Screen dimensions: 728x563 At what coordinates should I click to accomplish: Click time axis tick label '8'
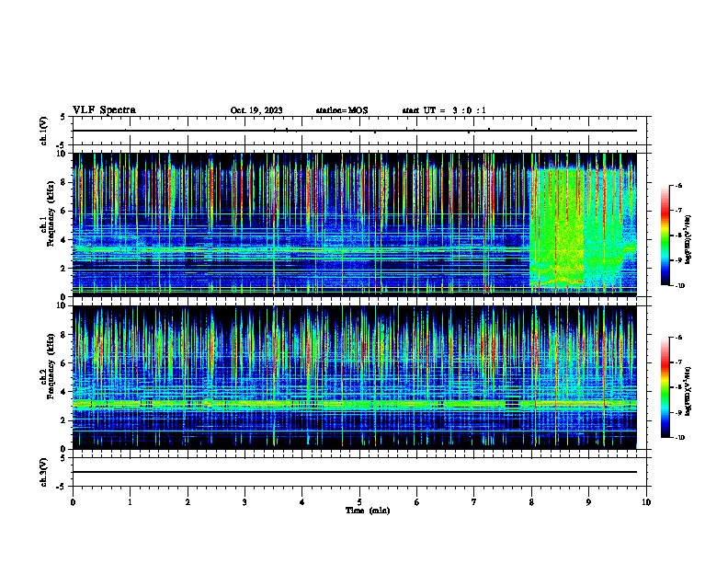(x=531, y=502)
